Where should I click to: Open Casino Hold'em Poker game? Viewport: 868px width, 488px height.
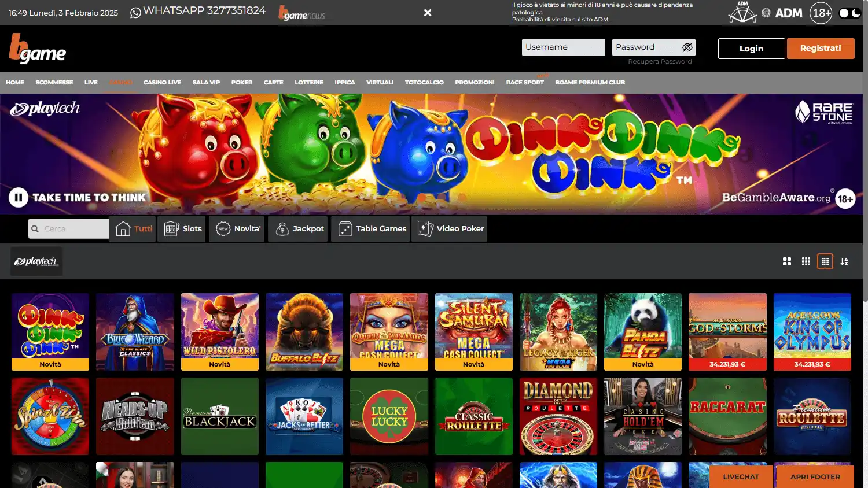[x=643, y=416]
